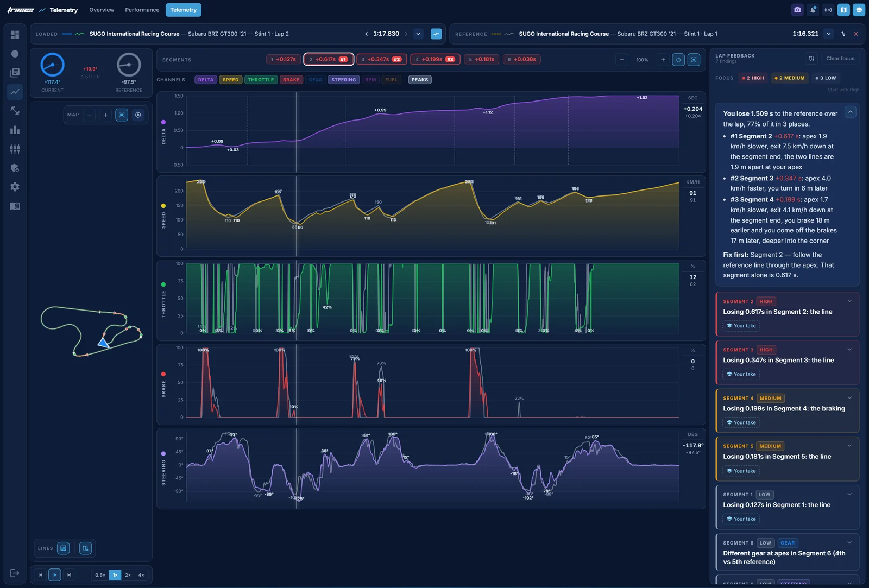The image size is (869, 588).
Task: Select the Telemetry tab
Action: pos(184,10)
